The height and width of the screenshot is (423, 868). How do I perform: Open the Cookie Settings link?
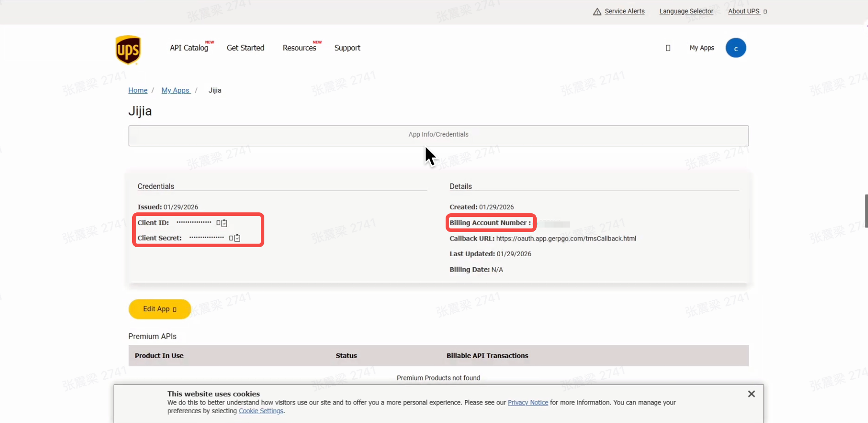261,411
